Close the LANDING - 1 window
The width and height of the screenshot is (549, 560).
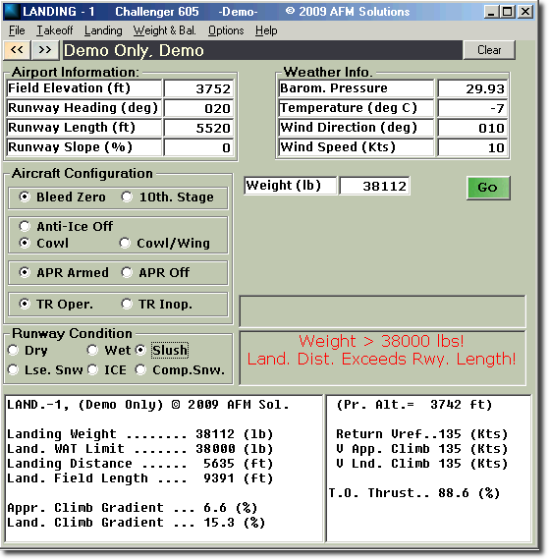[525, 12]
